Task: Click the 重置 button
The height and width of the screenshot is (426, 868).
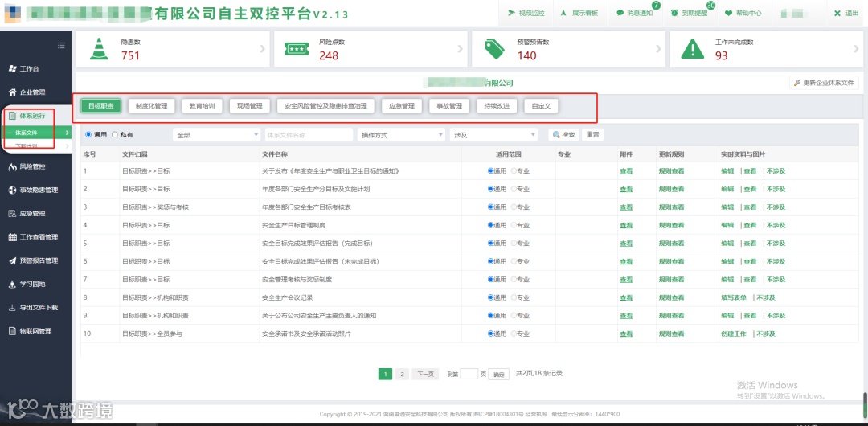Action: pyautogui.click(x=592, y=134)
